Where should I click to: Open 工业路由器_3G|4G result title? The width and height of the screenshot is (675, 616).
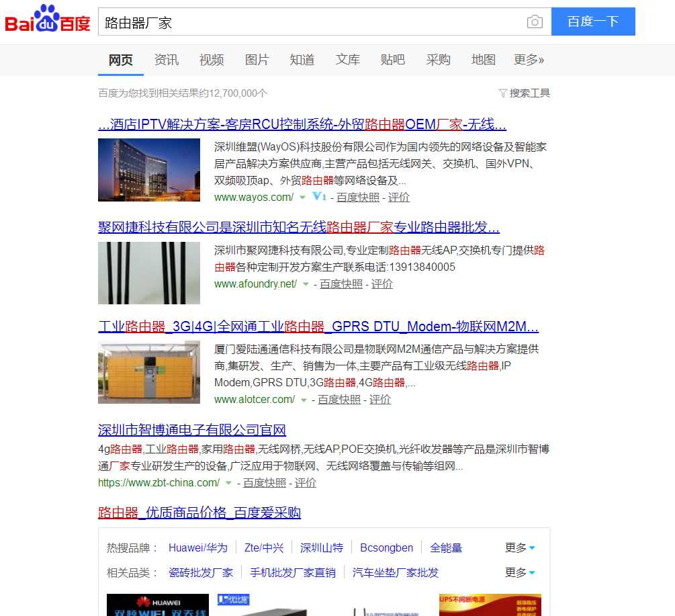pos(318,326)
